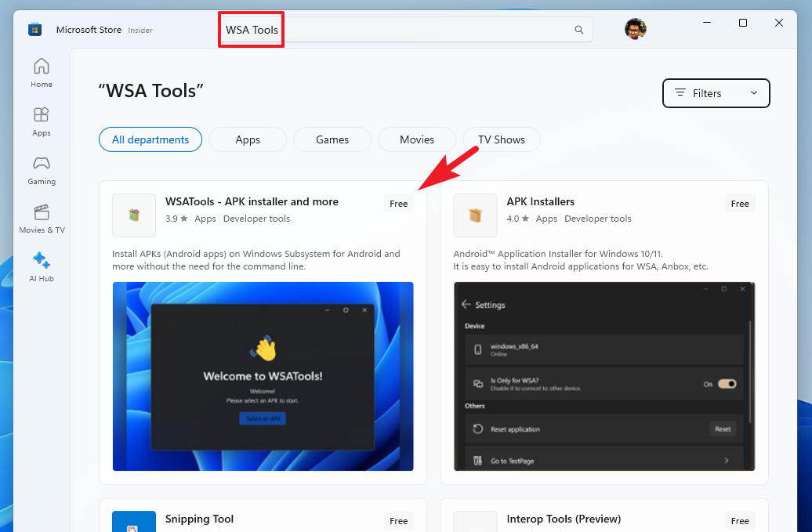Click the APK Installers app icon
This screenshot has width=812, height=532.
(x=476, y=215)
